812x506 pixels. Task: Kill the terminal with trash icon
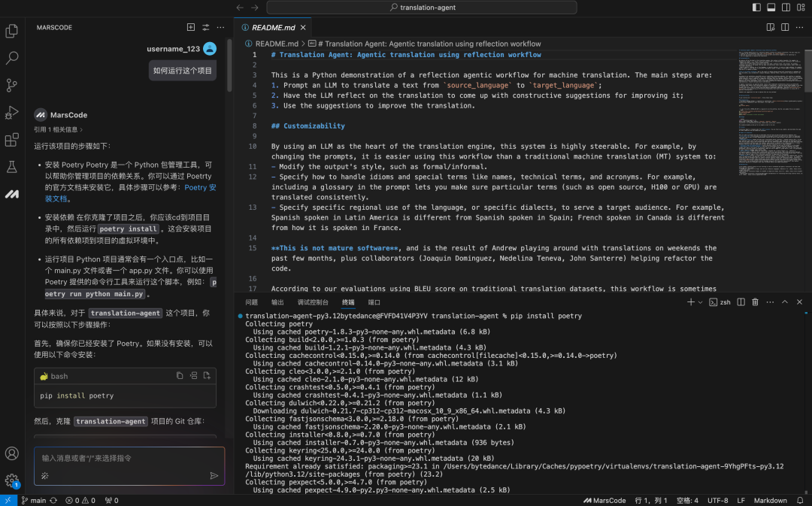click(x=755, y=302)
